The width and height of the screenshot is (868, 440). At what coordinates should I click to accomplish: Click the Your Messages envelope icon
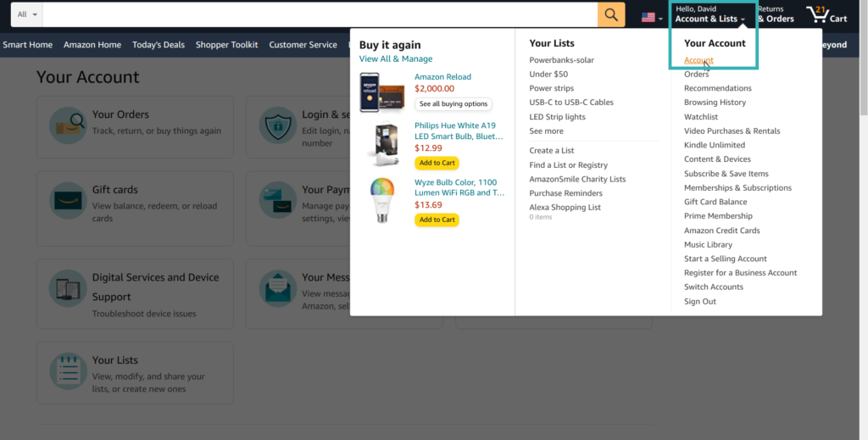tap(278, 288)
